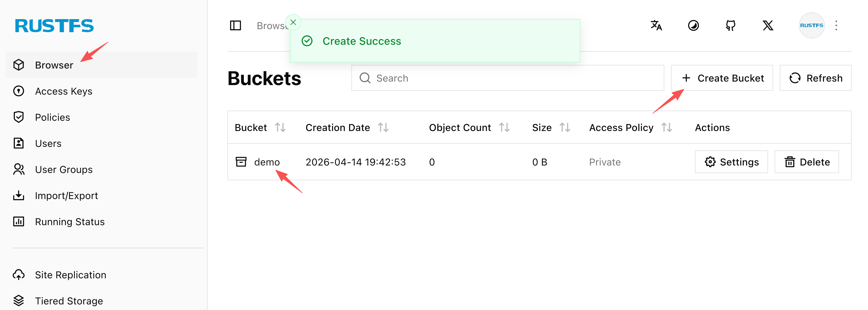The image size is (868, 310).
Task: Open Settings for the demo bucket
Action: coord(731,162)
